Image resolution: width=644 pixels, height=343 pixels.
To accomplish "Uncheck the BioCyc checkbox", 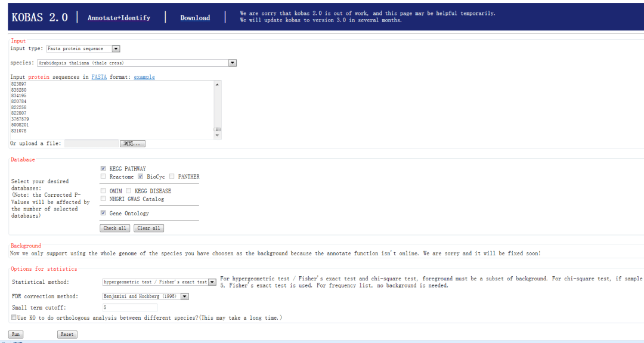I will (x=141, y=177).
